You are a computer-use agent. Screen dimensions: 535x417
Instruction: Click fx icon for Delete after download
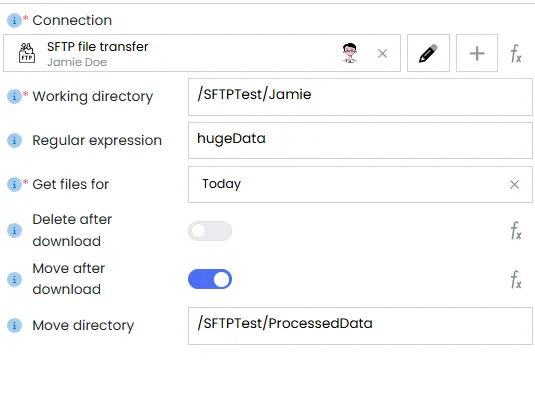point(516,231)
